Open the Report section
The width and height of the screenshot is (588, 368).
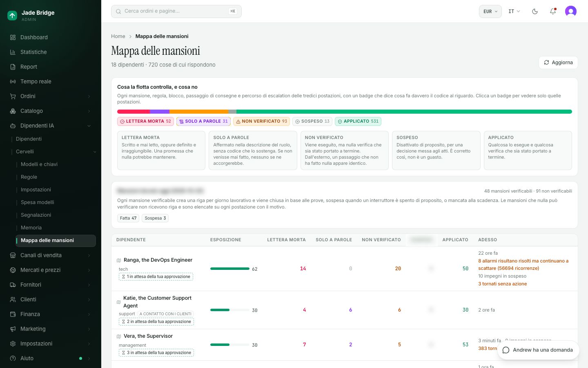[x=51, y=67]
